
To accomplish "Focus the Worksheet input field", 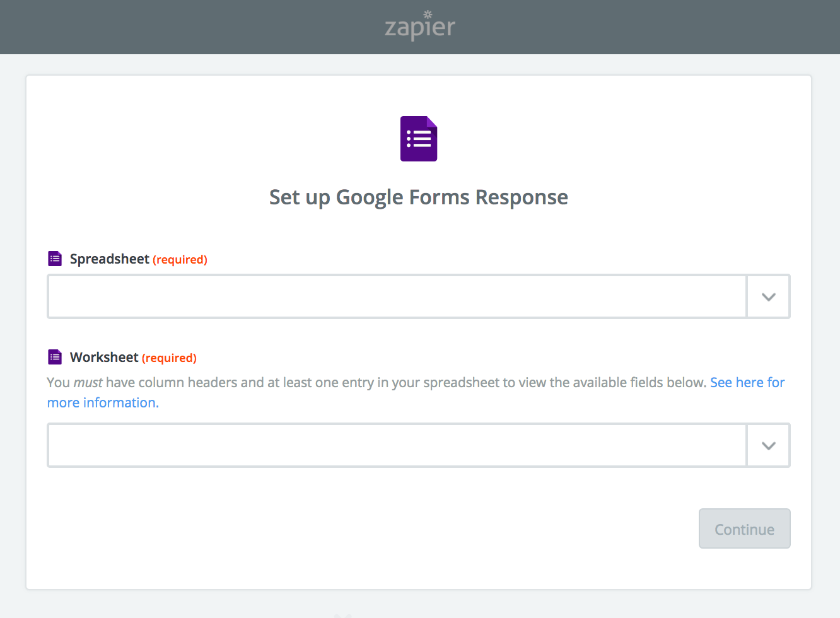I will pos(397,445).
